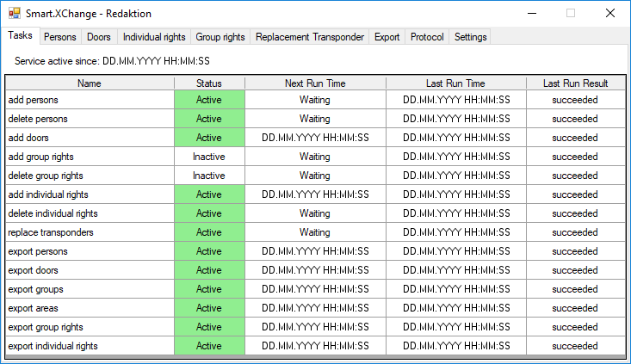Open the Settings tab

tap(470, 37)
